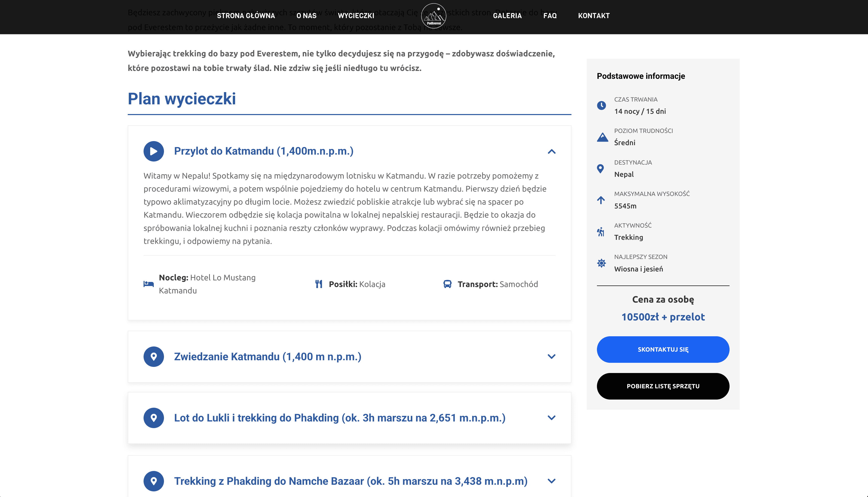Viewport: 868px width, 497px height.
Task: Click the mountain icon for Poziom trudności
Action: pos(602,137)
